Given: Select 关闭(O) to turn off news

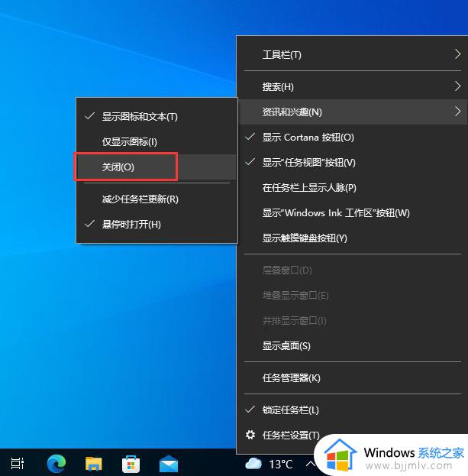Looking at the screenshot, I should 157,167.
